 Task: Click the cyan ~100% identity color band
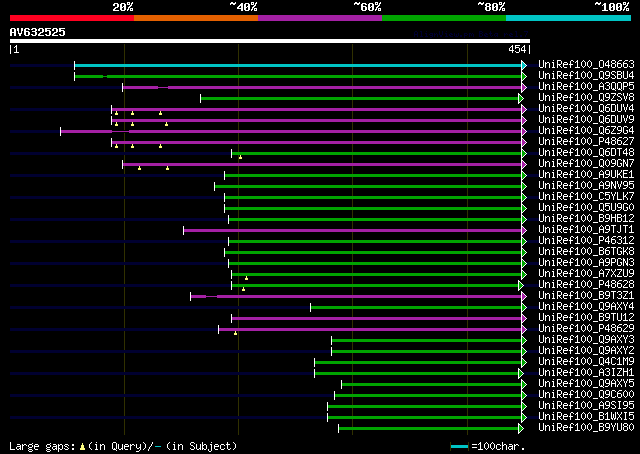569,18
